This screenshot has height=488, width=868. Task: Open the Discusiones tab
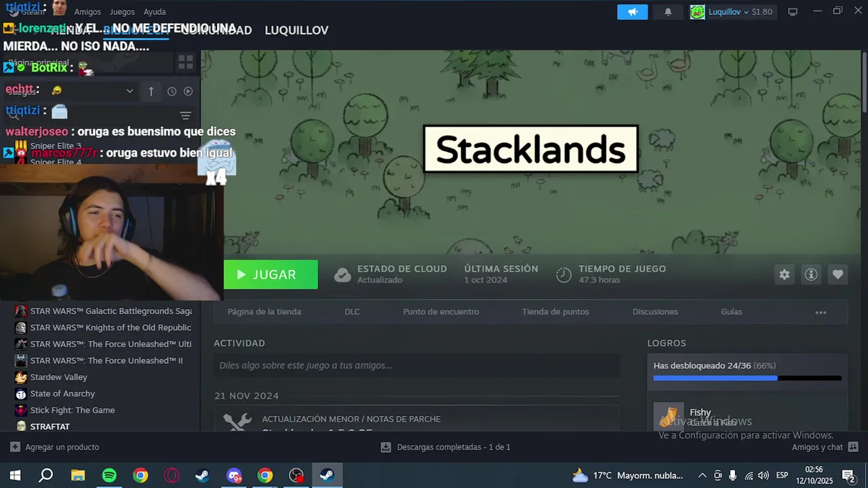[x=655, y=312]
